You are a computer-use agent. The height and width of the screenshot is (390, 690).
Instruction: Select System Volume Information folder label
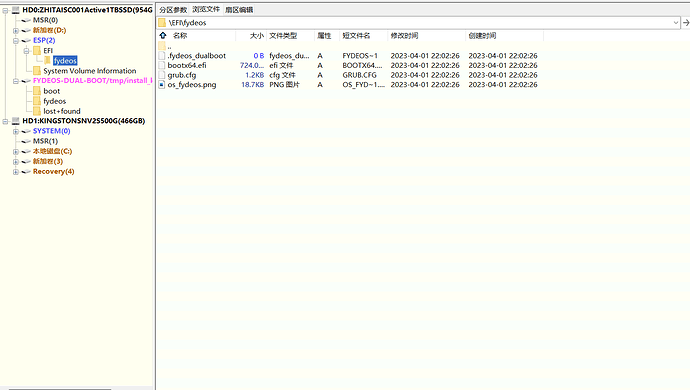[x=90, y=71]
